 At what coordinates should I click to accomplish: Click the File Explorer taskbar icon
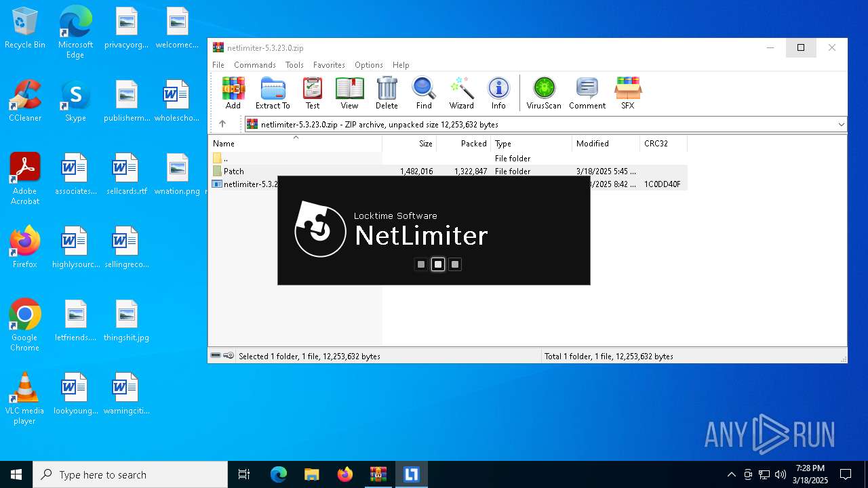tap(311, 474)
